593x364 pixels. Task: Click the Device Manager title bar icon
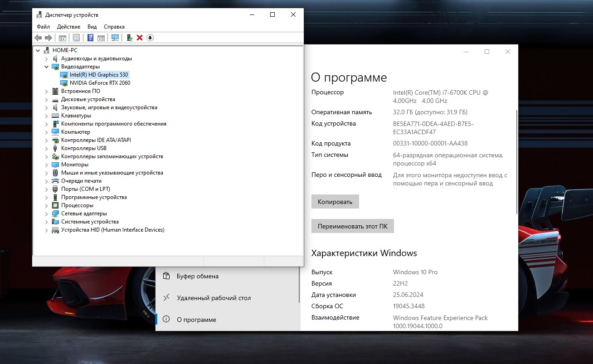point(39,15)
